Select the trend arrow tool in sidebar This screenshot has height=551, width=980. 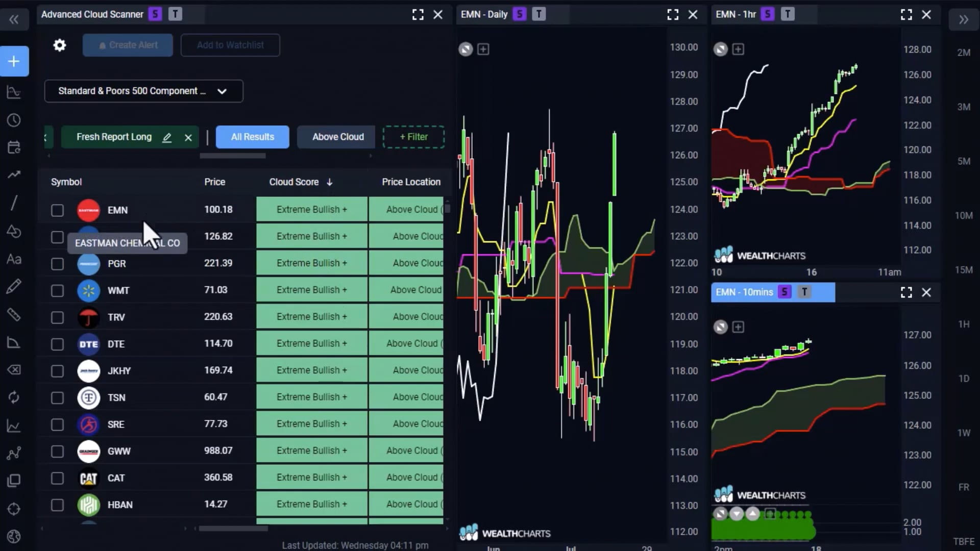[x=14, y=175]
